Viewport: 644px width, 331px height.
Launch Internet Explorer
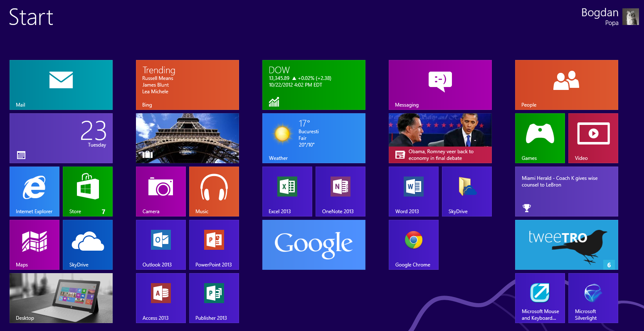(x=35, y=192)
